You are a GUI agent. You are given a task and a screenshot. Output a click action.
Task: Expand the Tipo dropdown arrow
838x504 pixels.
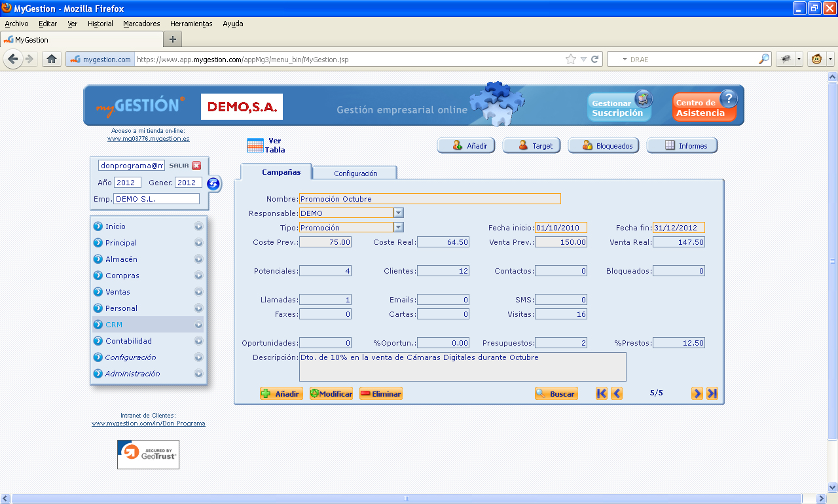coord(398,227)
